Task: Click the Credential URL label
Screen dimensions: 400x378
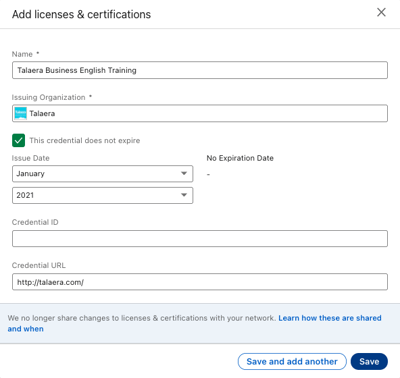Action: pyautogui.click(x=39, y=265)
